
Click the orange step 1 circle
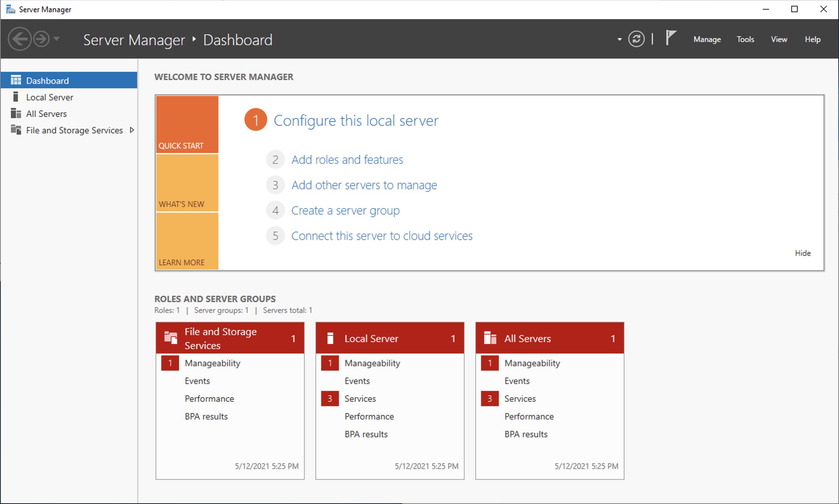(x=256, y=120)
